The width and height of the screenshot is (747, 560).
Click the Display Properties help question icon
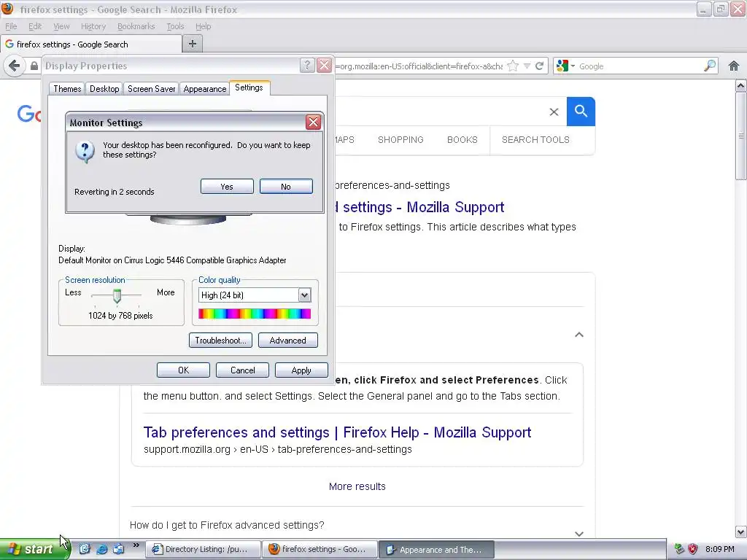[x=307, y=65]
